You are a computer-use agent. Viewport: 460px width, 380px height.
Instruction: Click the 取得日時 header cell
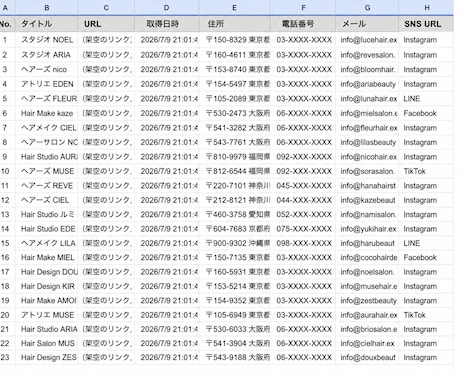[166, 24]
